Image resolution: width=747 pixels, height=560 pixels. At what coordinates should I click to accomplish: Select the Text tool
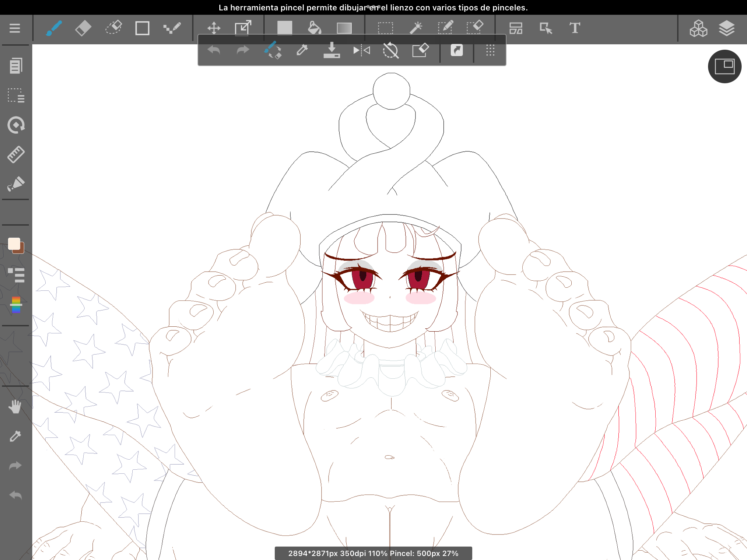pos(575,28)
